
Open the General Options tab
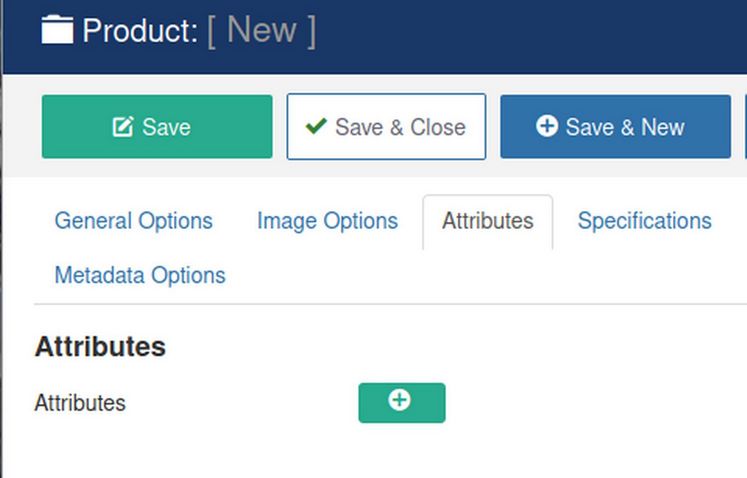[x=133, y=221]
